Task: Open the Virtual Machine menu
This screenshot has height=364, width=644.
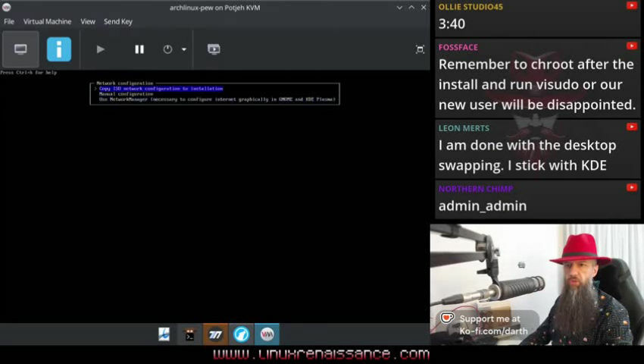Action: click(x=47, y=21)
